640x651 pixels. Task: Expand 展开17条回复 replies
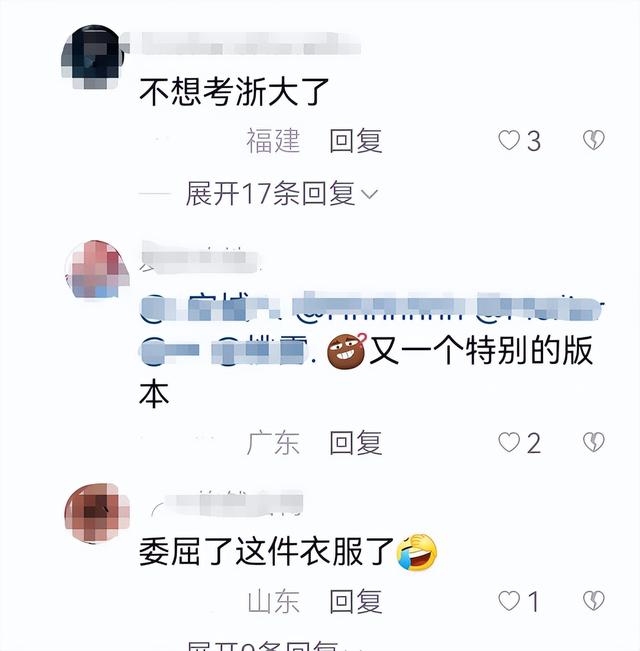click(271, 193)
